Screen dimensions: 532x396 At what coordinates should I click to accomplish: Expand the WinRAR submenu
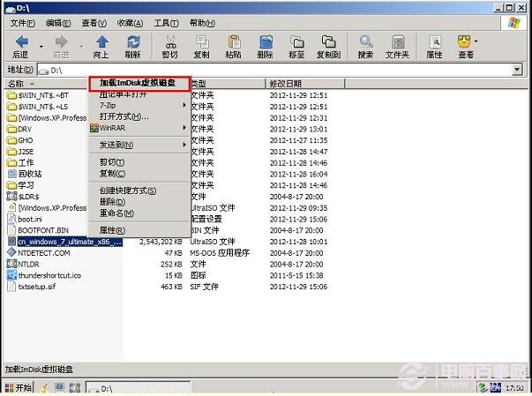pos(184,128)
